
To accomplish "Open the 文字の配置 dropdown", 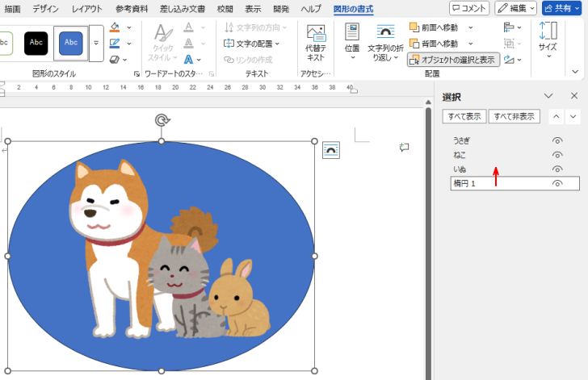I will click(252, 44).
